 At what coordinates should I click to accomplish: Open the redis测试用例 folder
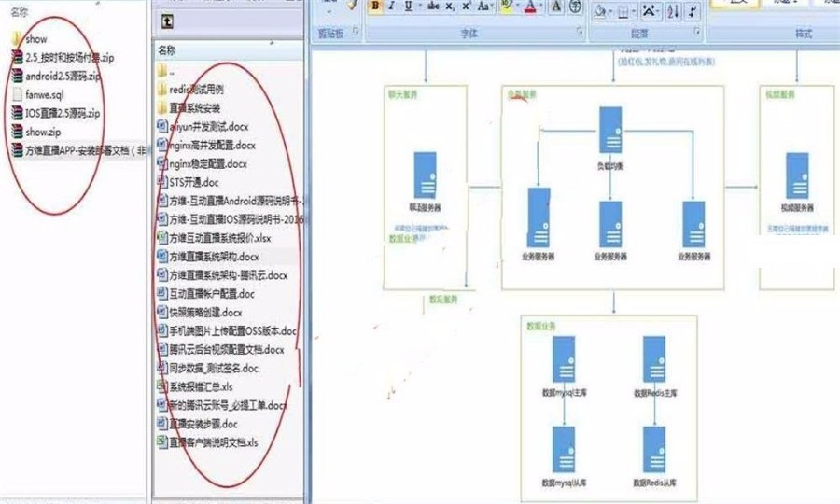pyautogui.click(x=190, y=90)
